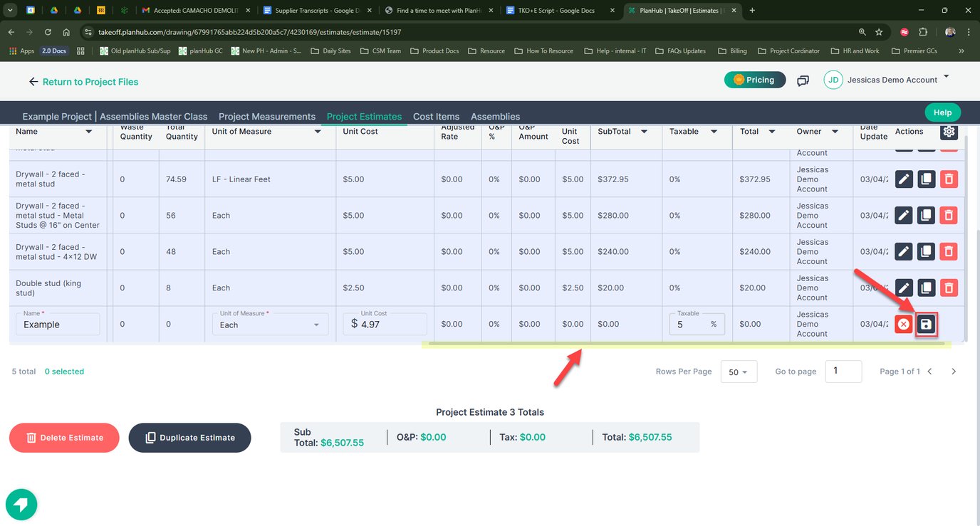Switch to Project Measurements tab
Screen dimensions: 980x526
[267, 117]
